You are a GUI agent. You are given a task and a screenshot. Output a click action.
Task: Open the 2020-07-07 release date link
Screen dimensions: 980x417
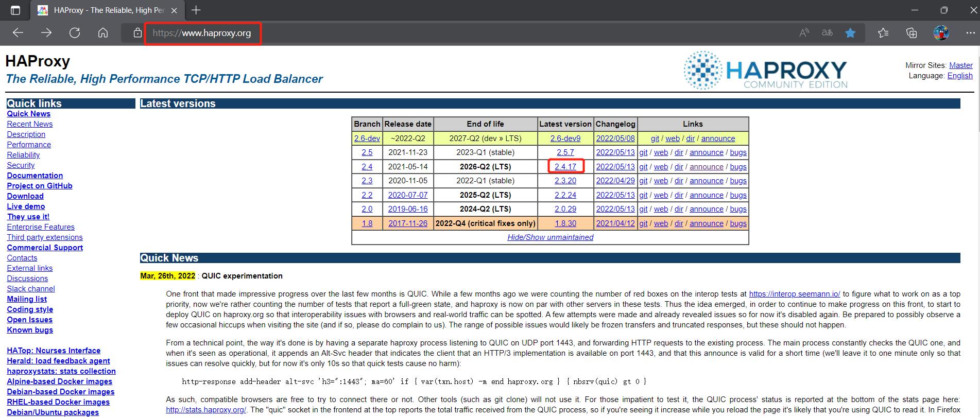pos(408,195)
